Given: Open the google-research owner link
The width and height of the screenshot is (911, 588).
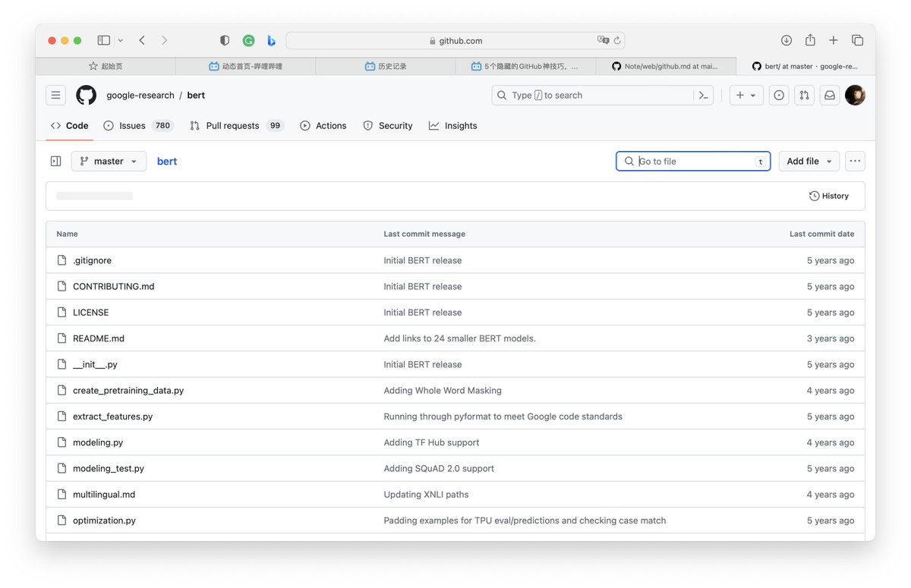Looking at the screenshot, I should [x=140, y=96].
